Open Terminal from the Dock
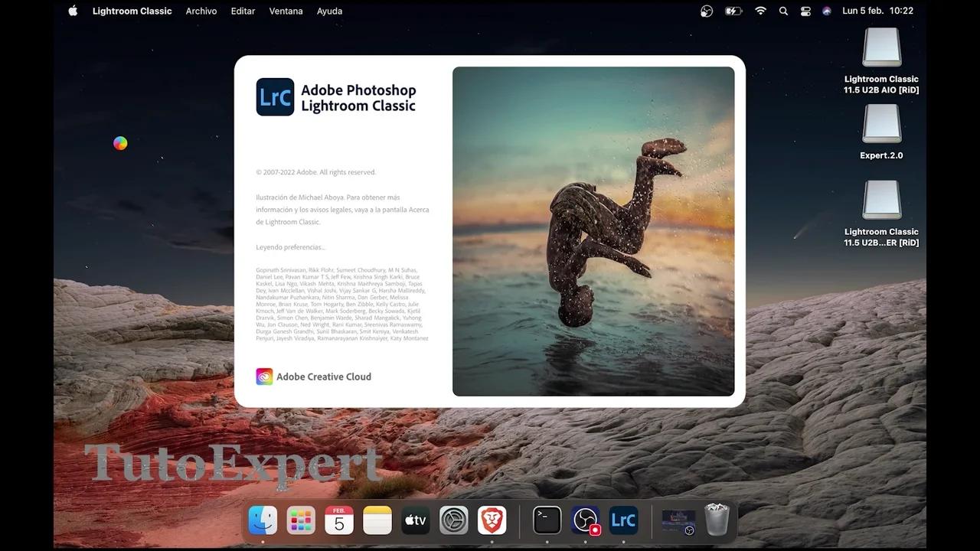Image resolution: width=980 pixels, height=551 pixels. pos(547,520)
